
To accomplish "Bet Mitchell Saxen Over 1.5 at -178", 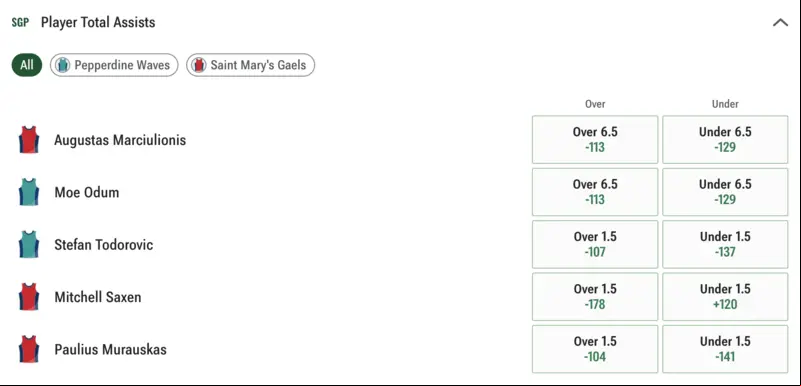I will [x=595, y=297].
